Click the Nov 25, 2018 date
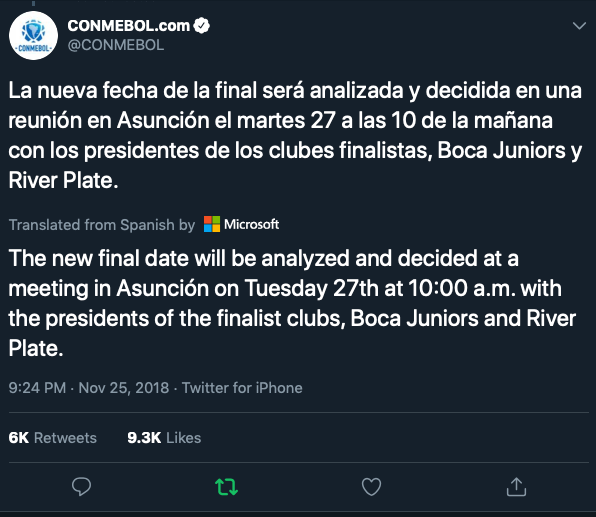The image size is (596, 517). coord(124,388)
